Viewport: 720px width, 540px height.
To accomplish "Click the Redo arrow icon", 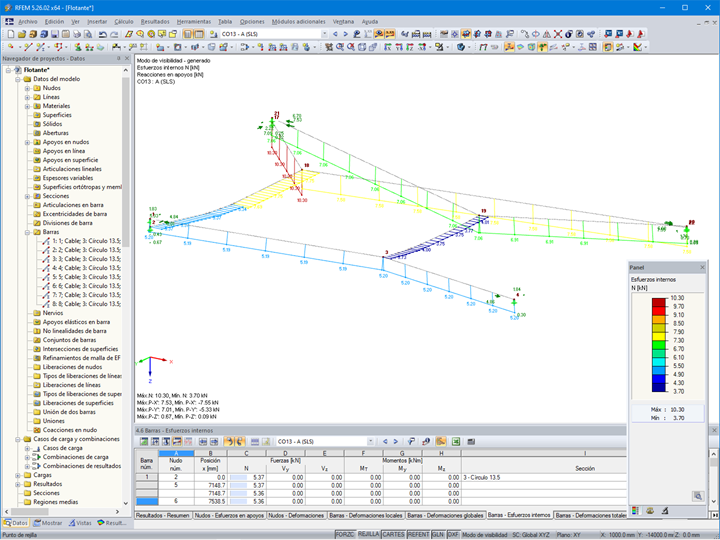I will click(114, 34).
